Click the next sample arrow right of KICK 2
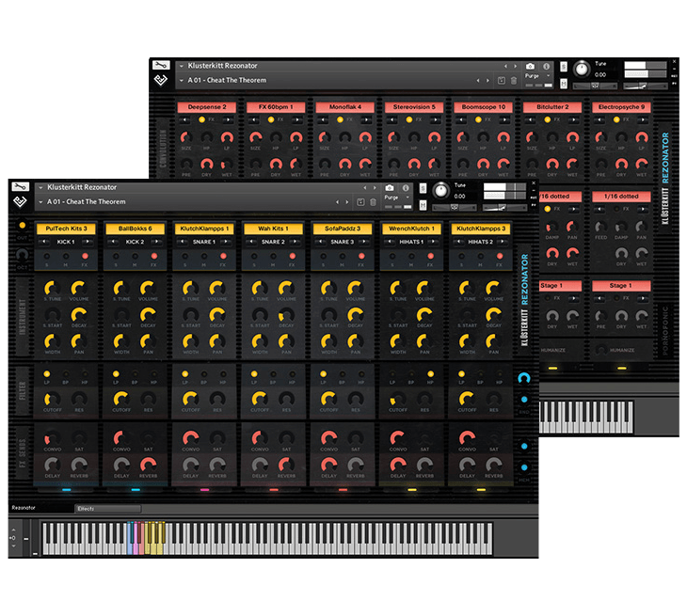Image resolution: width=687 pixels, height=616 pixels. pos(156,242)
